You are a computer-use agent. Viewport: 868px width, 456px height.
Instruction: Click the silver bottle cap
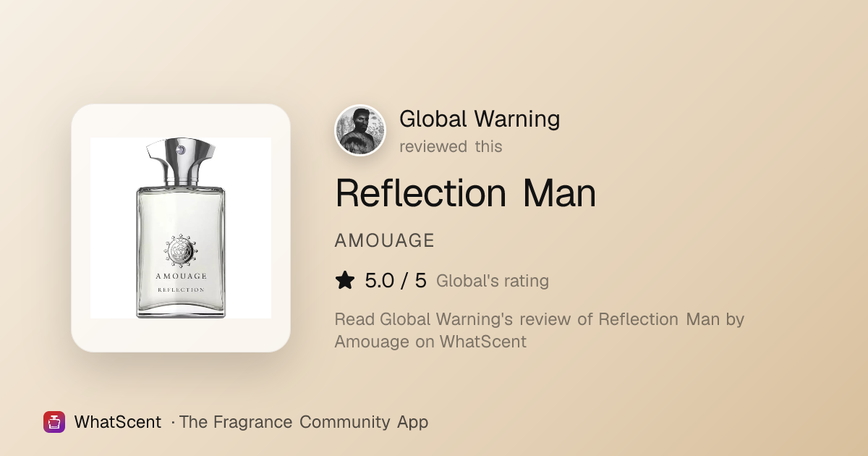coord(181,162)
